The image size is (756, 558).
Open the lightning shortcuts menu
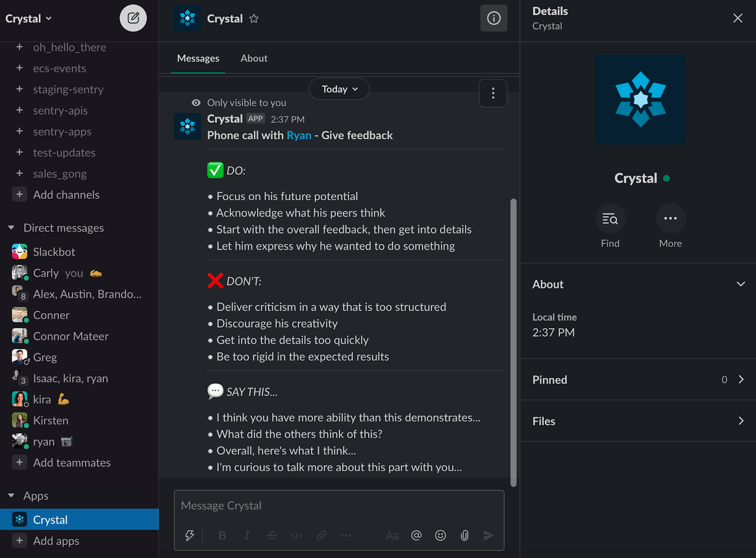point(189,535)
